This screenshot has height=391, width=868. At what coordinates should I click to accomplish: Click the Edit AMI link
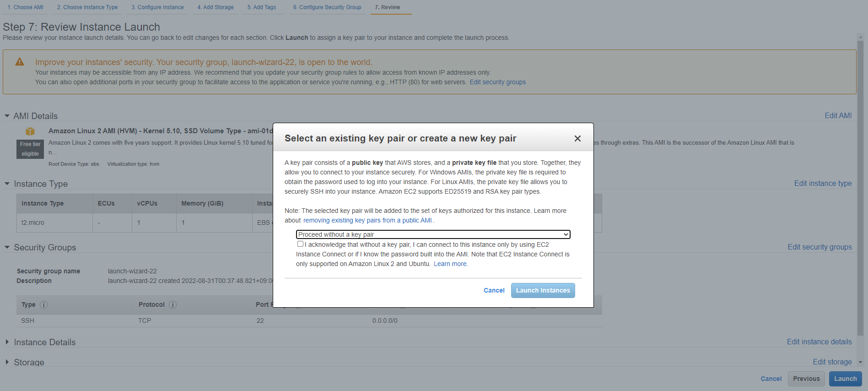point(838,115)
